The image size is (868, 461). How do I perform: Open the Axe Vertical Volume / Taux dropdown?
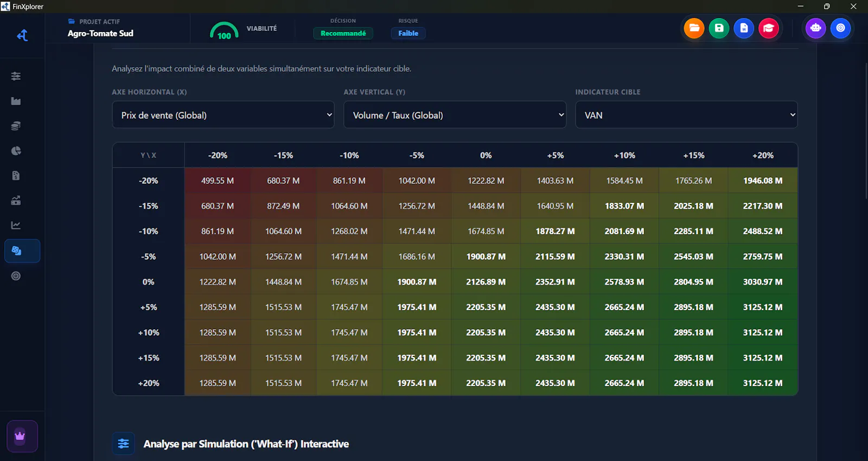(x=455, y=115)
